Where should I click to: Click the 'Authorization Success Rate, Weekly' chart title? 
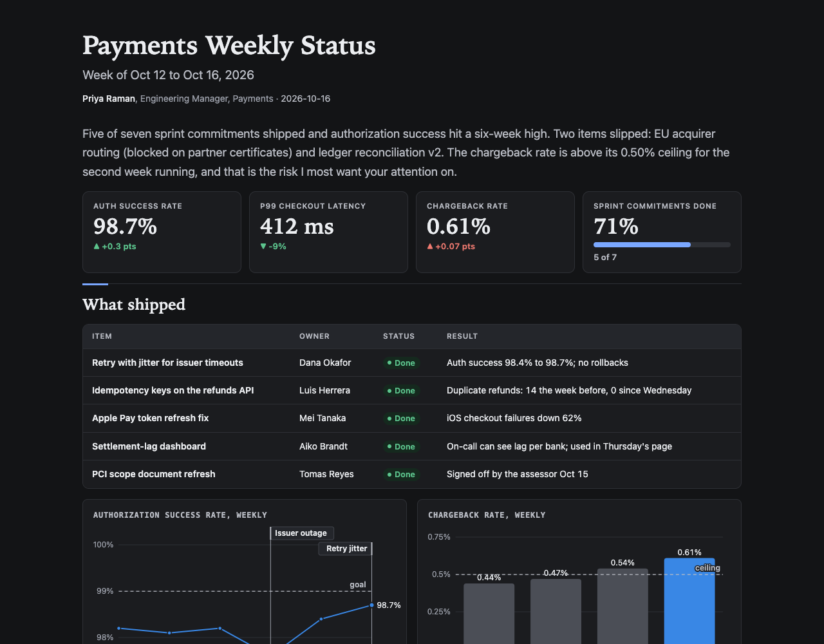click(180, 515)
